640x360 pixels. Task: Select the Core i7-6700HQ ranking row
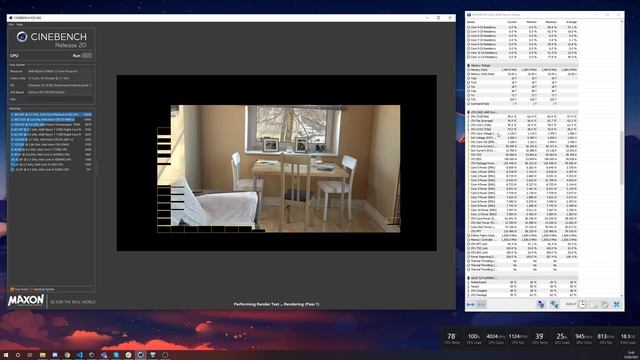point(51,155)
